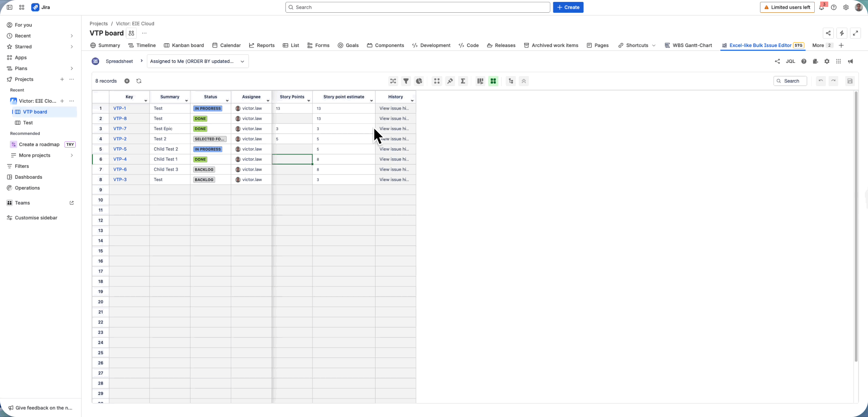Toggle the double-chevron collapse toolbar button

pos(524,81)
